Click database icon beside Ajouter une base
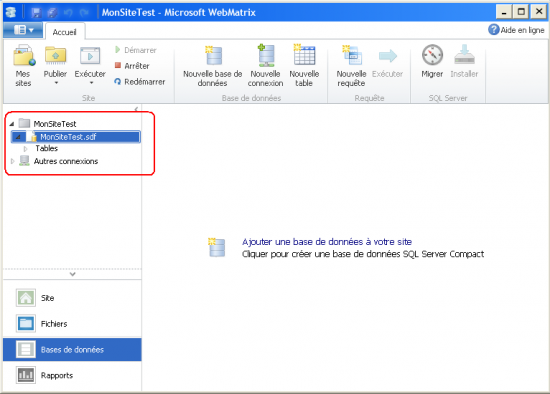This screenshot has height=394, width=550. point(217,247)
